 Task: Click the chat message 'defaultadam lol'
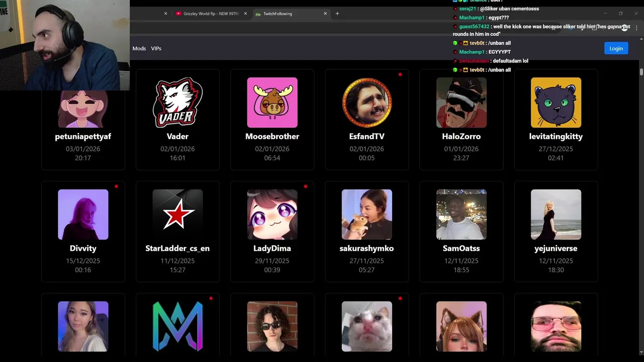[511, 61]
